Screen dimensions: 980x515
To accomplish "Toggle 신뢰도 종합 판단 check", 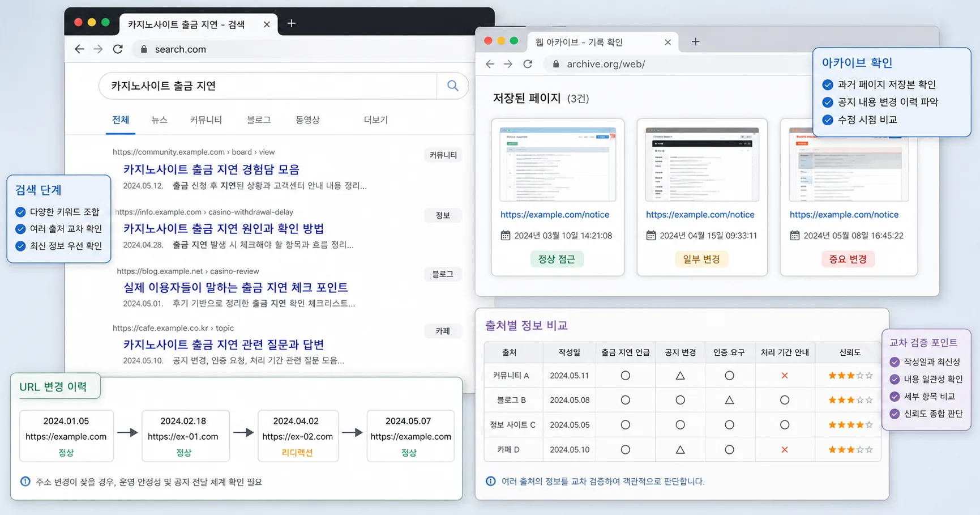I will (x=895, y=414).
